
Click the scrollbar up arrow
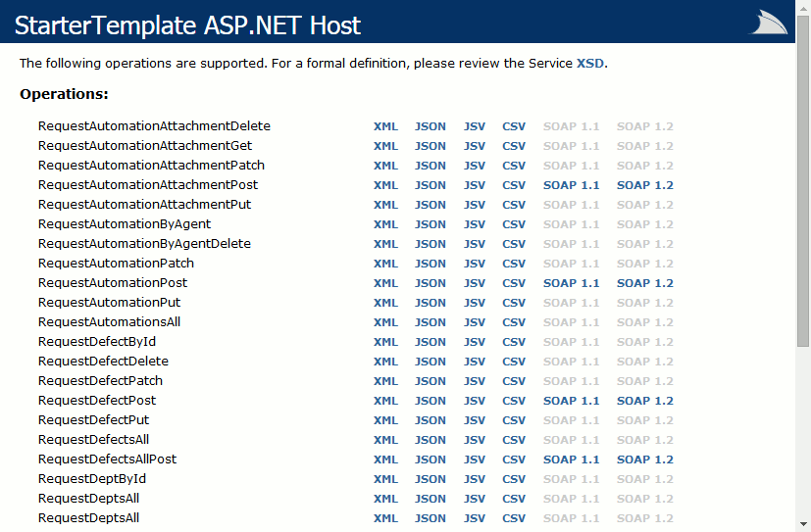802,8
